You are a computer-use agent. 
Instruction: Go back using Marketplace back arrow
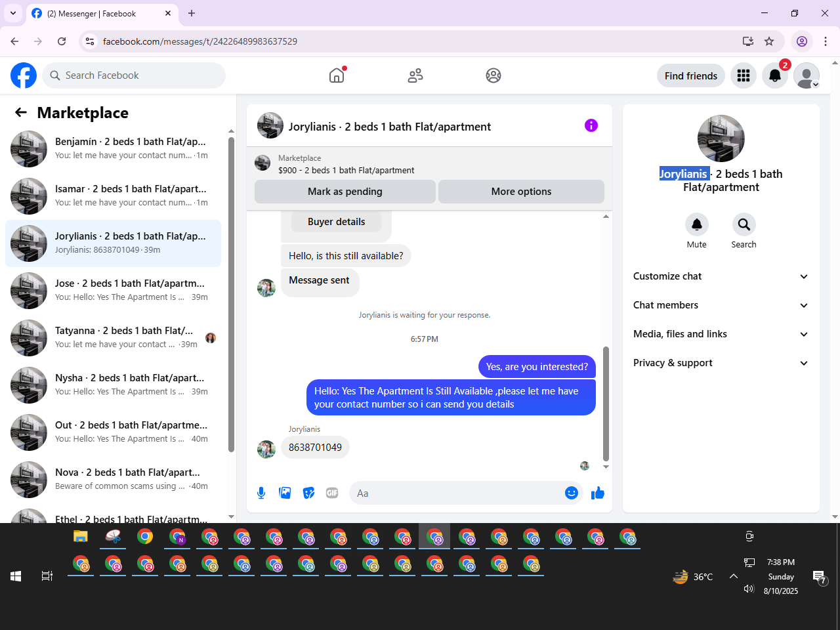(21, 113)
